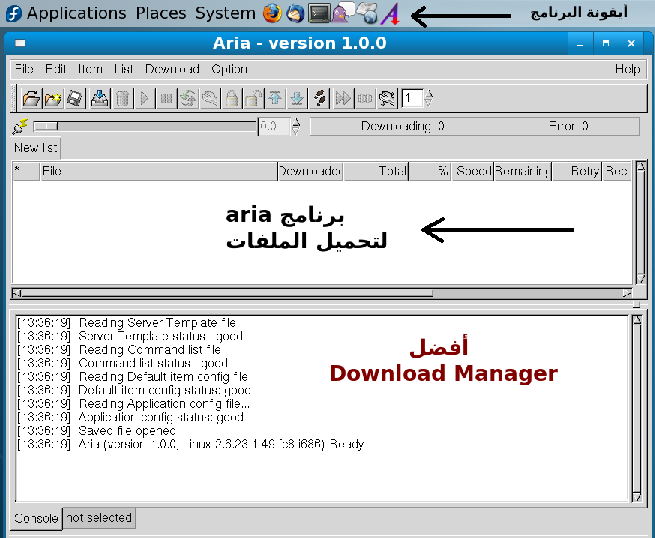Click the toolbar drag handle grip
The height and width of the screenshot is (538, 655).
14,99
